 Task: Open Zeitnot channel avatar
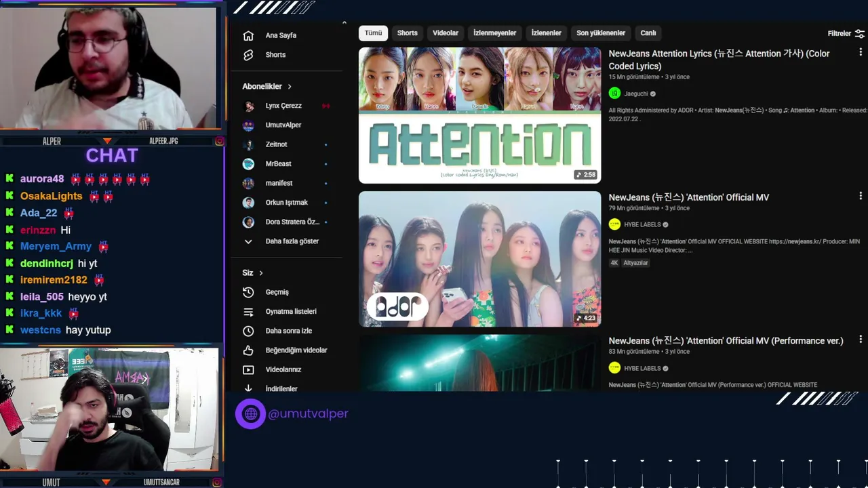point(249,144)
